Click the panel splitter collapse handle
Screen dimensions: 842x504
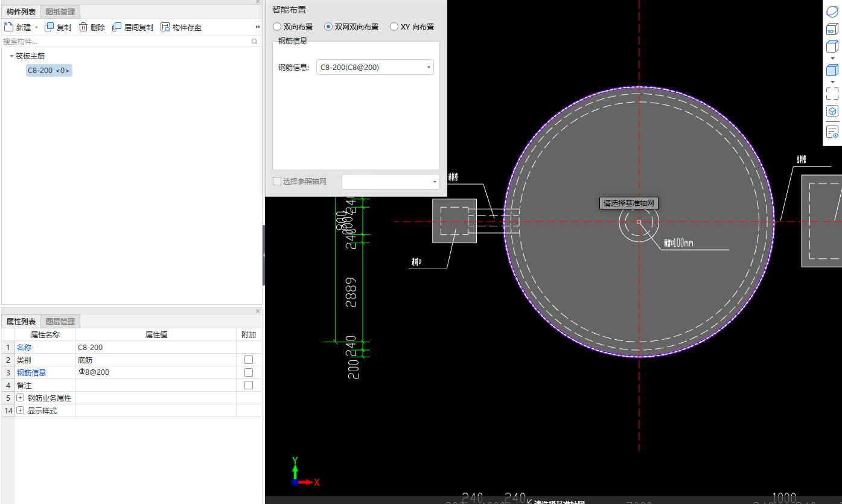[x=264, y=255]
